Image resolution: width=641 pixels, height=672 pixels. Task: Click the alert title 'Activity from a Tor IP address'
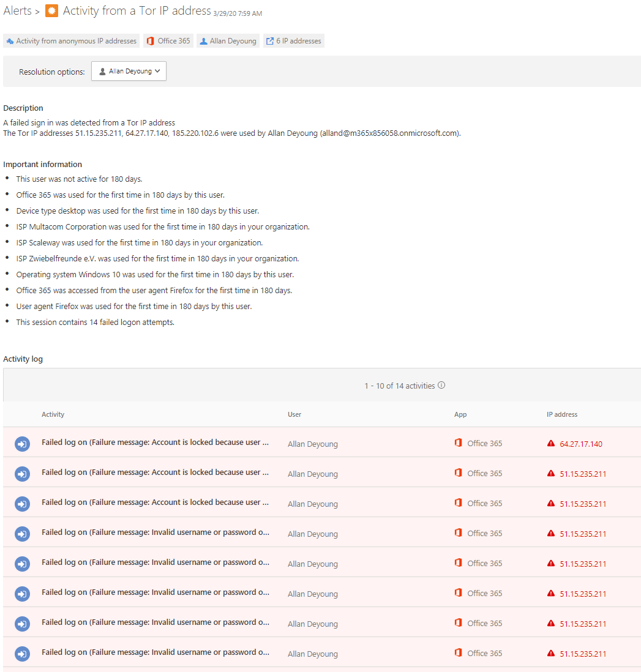click(x=137, y=11)
